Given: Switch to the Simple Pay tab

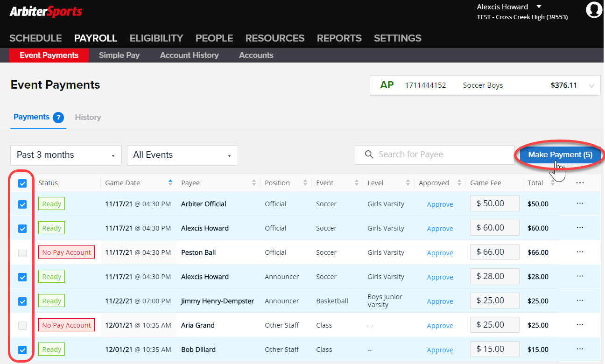Looking at the screenshot, I should pos(119,55).
